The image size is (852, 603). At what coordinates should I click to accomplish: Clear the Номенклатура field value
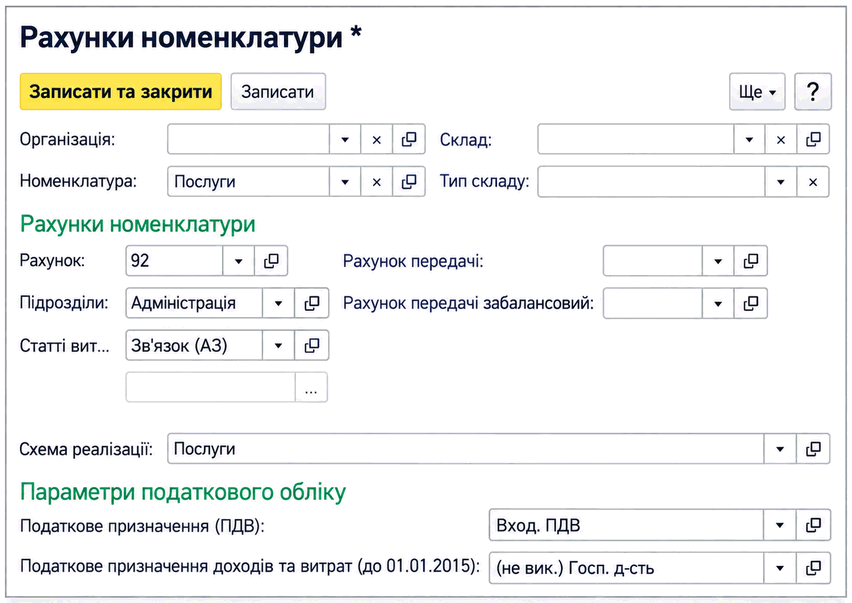(x=377, y=181)
